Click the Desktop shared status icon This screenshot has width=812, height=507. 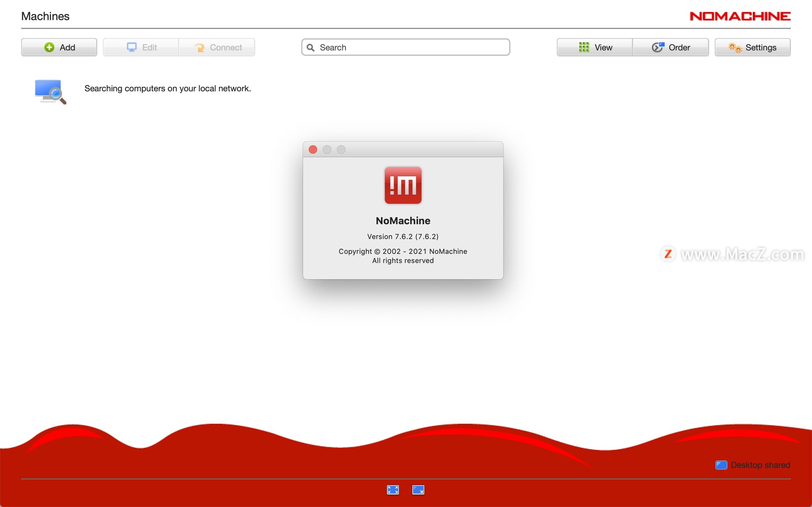(720, 466)
